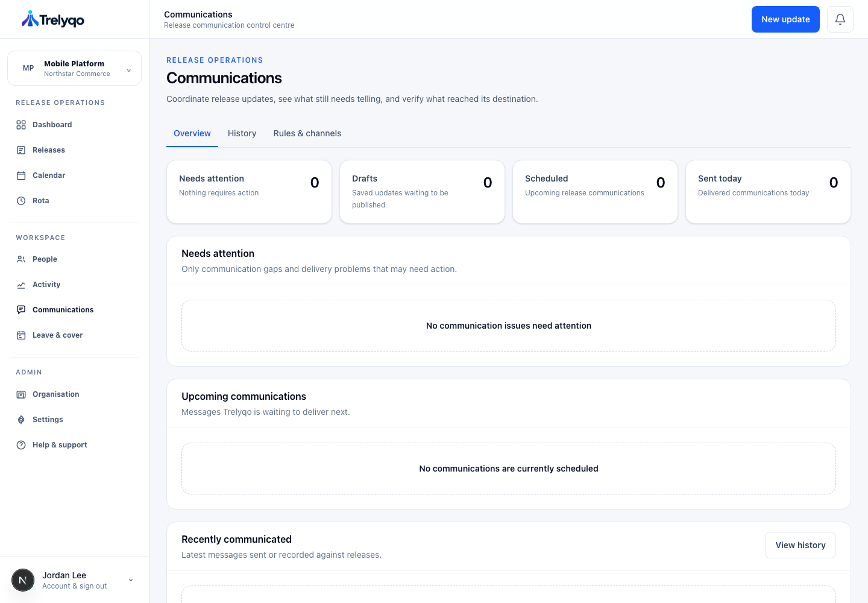Open Releases from the sidebar
This screenshot has height=603, width=868.
click(x=75, y=150)
